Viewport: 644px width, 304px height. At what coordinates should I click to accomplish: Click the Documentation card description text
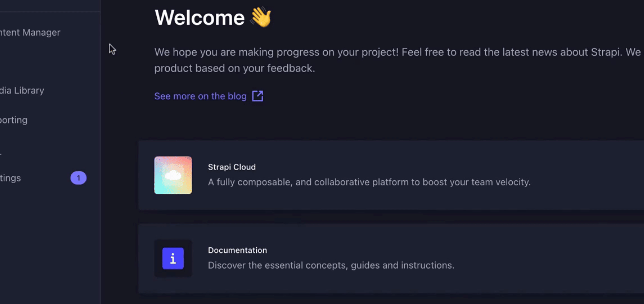point(331,265)
